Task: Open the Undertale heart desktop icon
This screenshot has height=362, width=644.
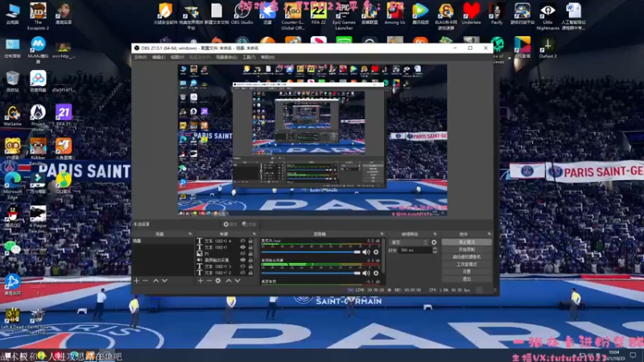Action: point(471,13)
